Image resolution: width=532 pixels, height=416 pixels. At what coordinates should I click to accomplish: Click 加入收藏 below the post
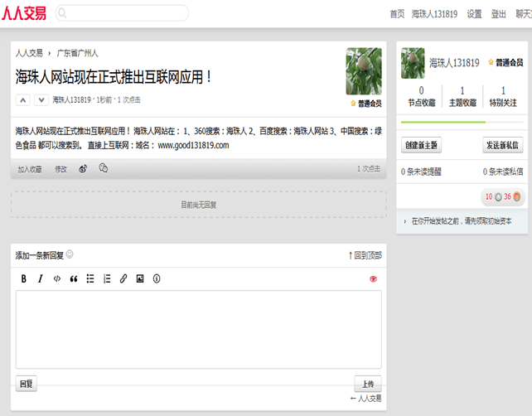coord(30,169)
